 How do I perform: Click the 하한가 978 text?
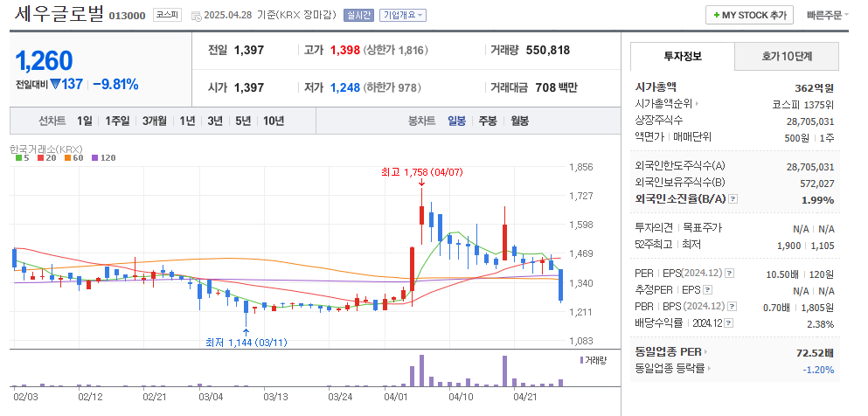[x=392, y=87]
